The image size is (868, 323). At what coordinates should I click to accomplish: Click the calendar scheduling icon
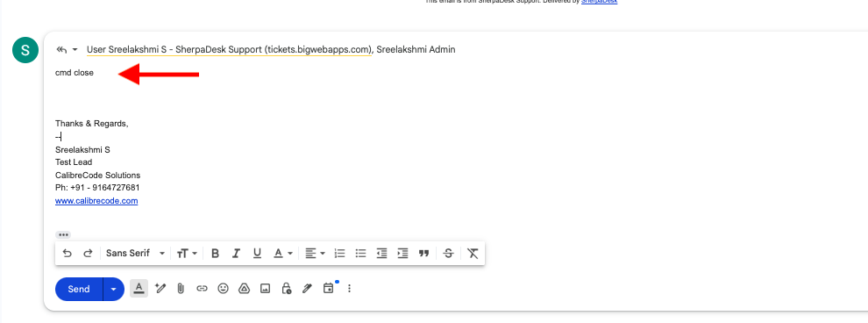coord(329,288)
